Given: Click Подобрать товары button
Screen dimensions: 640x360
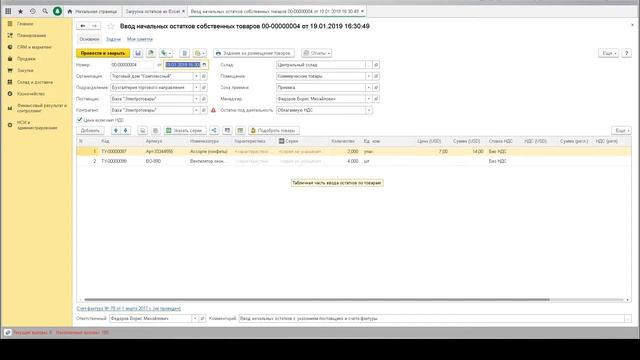Looking at the screenshot, I should coord(274,131).
